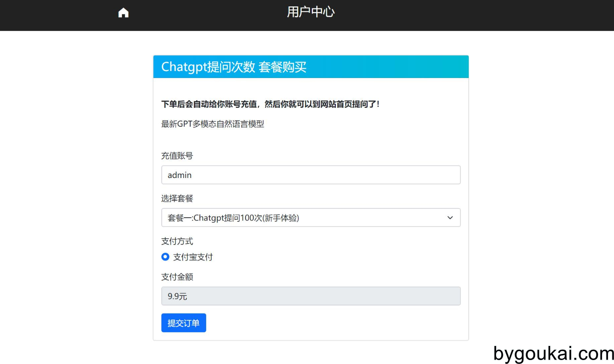Focus the 充值账号 input field
The height and width of the screenshot is (364, 614).
tap(311, 175)
